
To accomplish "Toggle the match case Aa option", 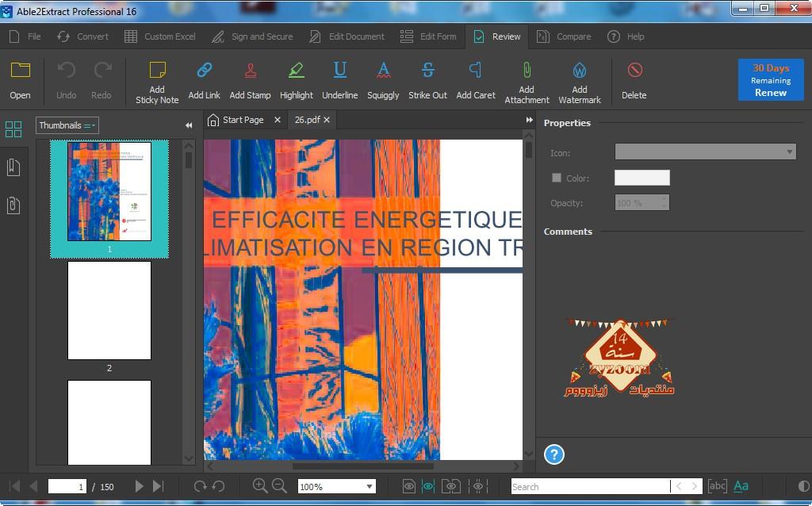I will coord(741,486).
